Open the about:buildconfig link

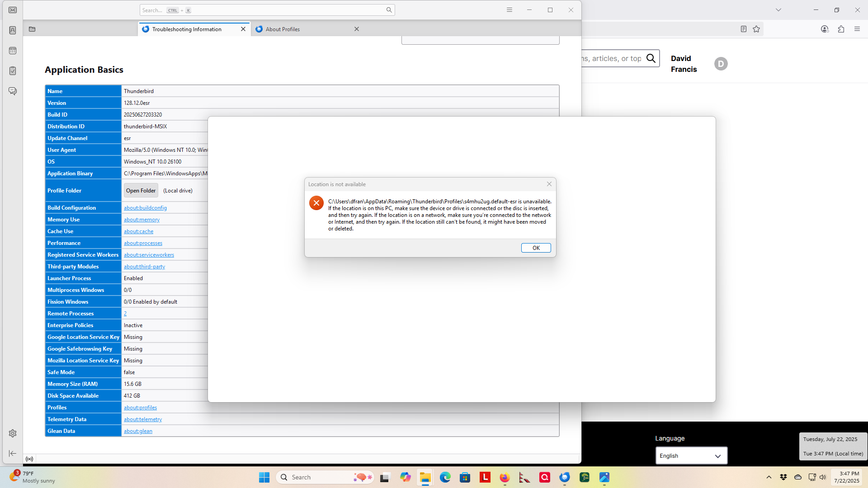pos(145,208)
